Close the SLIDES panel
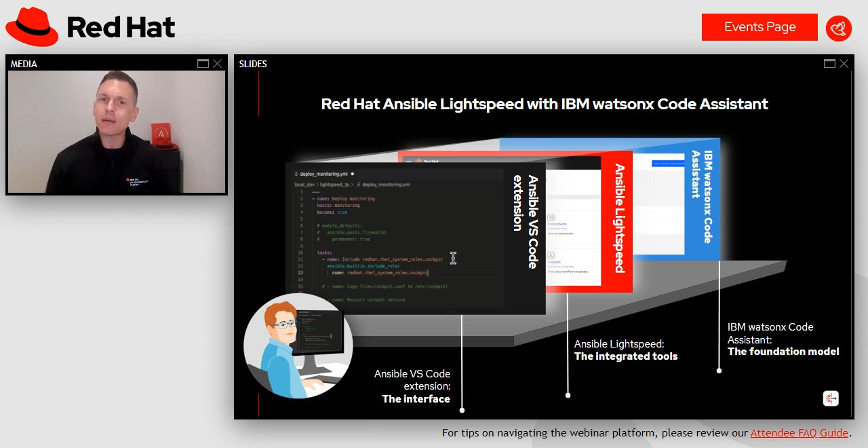 pos(844,64)
